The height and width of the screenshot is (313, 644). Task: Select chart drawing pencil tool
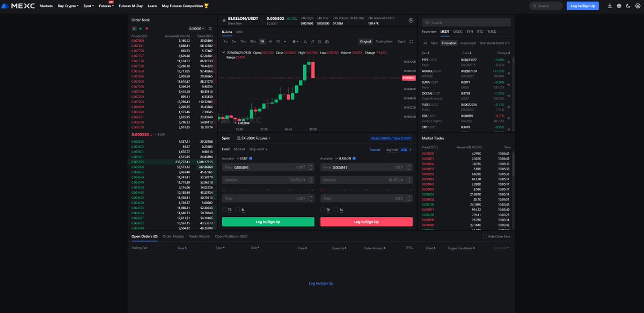tap(313, 41)
